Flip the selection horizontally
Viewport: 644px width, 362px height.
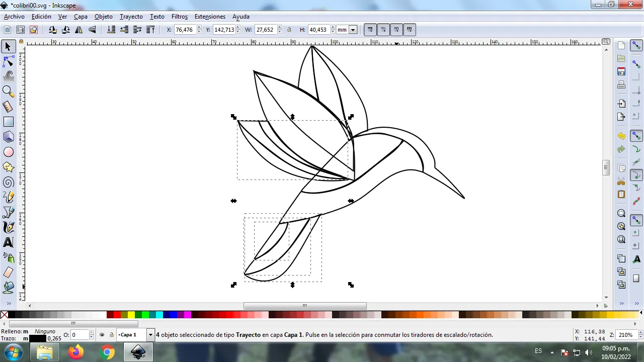click(x=78, y=30)
